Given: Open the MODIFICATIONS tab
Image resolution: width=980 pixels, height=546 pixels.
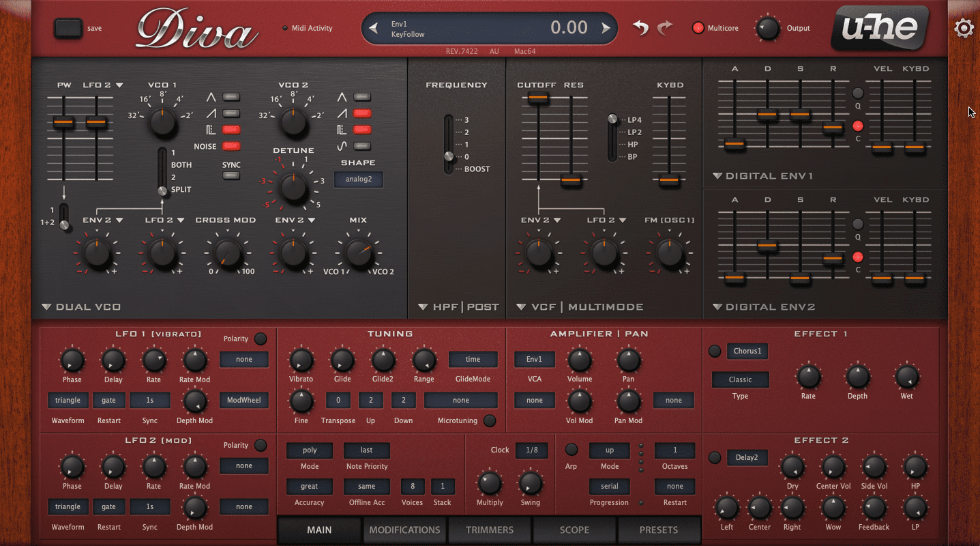Looking at the screenshot, I should [404, 530].
